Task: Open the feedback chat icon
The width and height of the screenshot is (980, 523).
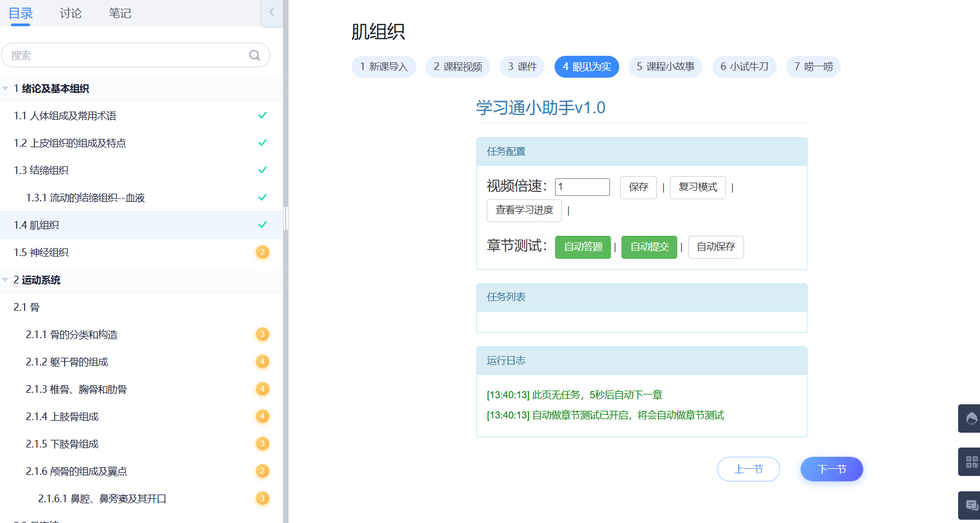Action: tap(971, 505)
